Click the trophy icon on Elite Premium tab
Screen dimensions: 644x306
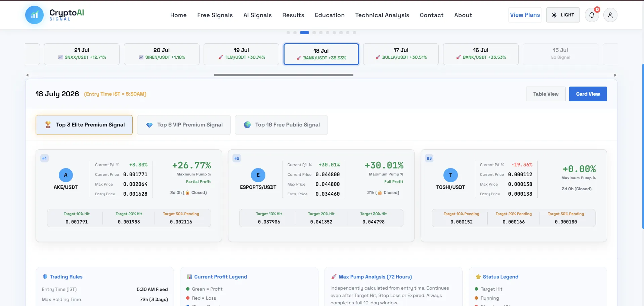click(48, 125)
